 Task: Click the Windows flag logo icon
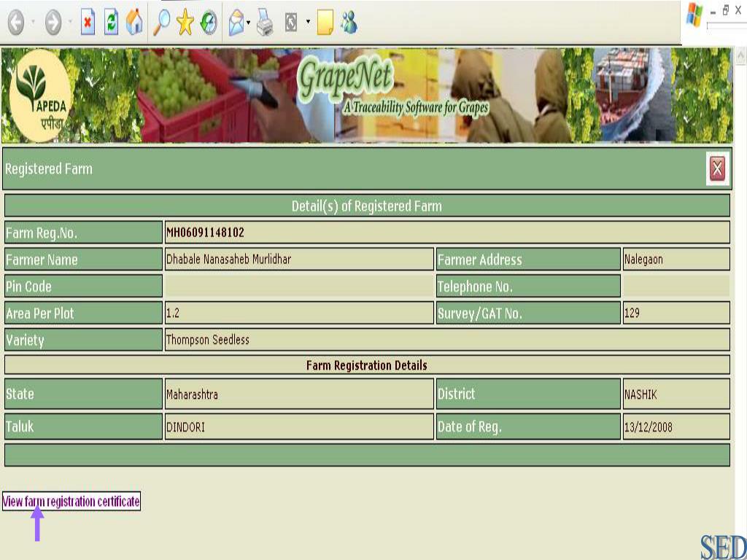[x=694, y=15]
